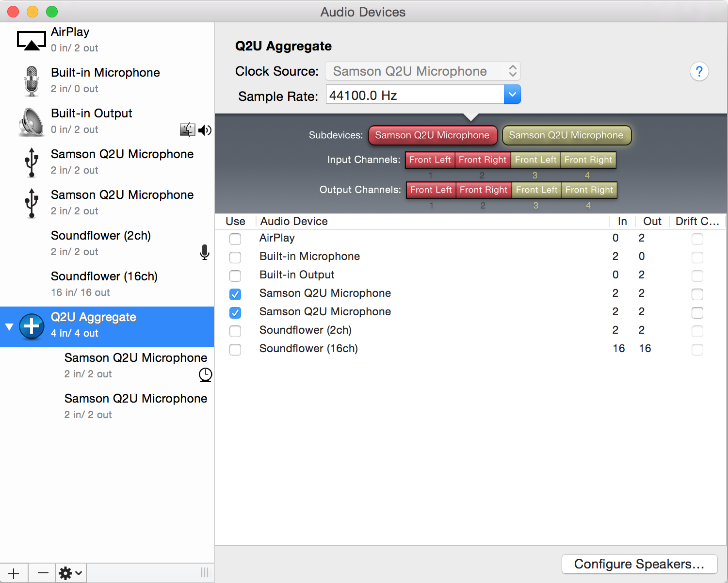Open the Clock Source dropdown
Screen dimensions: 728x583
422,71
